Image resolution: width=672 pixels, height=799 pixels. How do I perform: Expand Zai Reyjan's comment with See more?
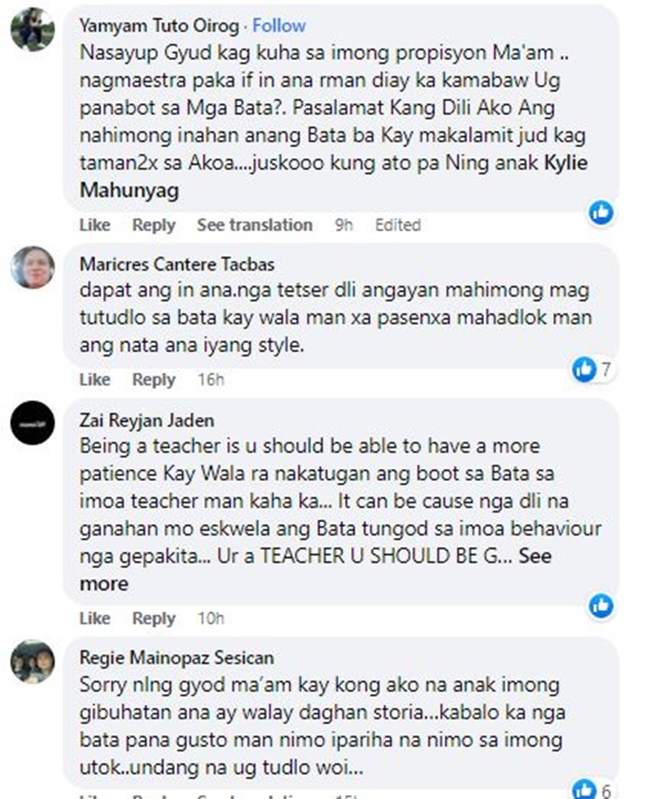(315, 569)
